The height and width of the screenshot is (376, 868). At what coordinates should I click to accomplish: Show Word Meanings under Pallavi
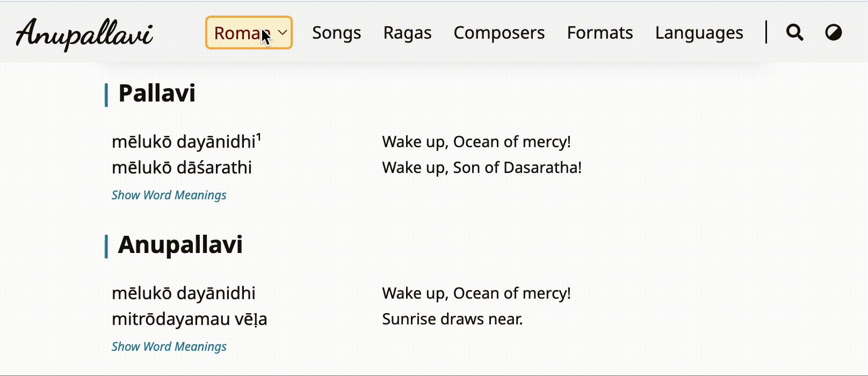point(169,195)
